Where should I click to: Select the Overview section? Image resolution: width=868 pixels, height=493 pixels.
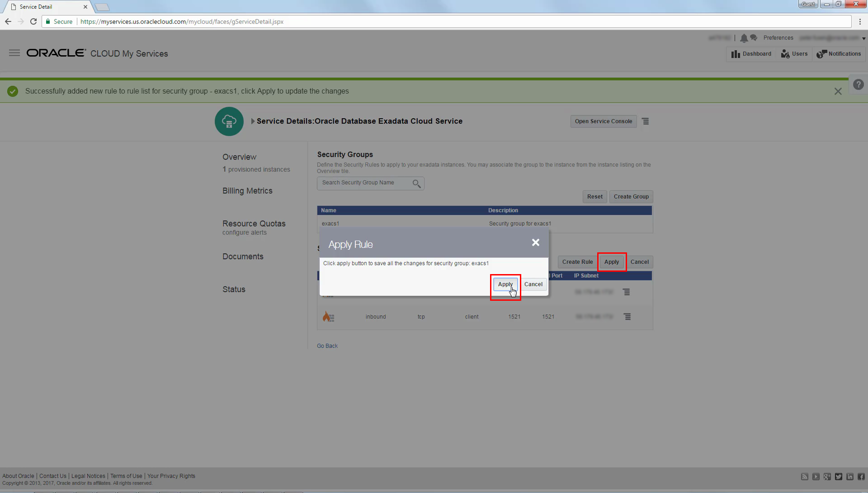[x=239, y=157]
